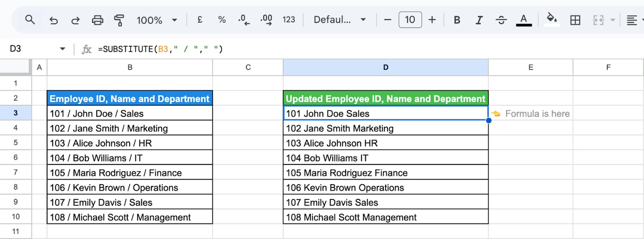Redo the last action

coord(75,20)
